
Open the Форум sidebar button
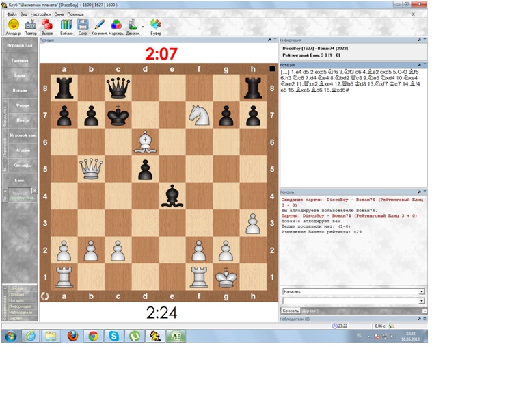(23, 105)
